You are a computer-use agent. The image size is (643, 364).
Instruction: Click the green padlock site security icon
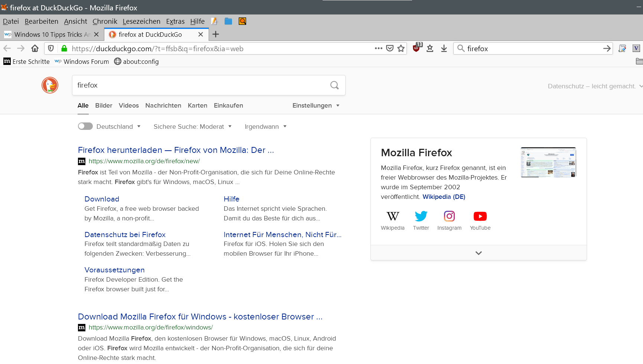click(x=64, y=49)
